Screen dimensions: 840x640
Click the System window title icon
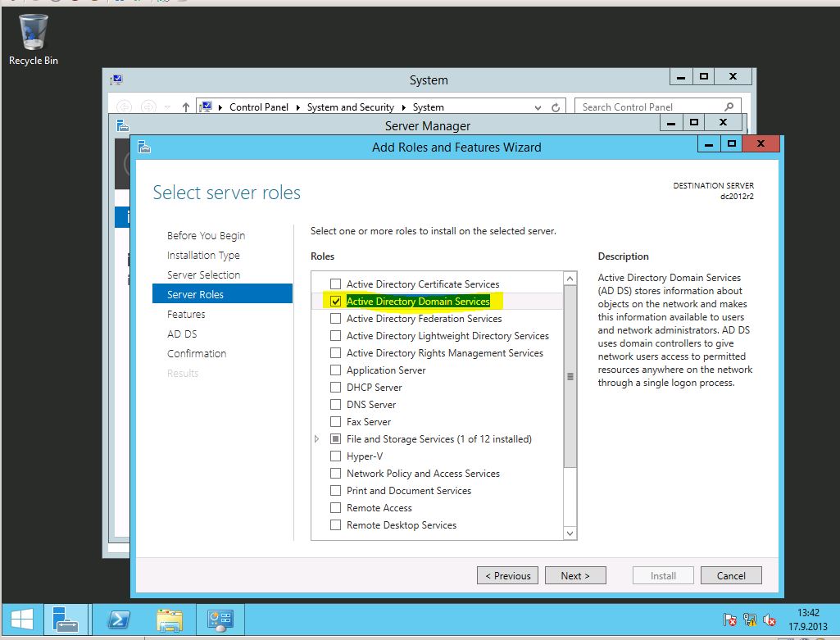[x=116, y=79]
